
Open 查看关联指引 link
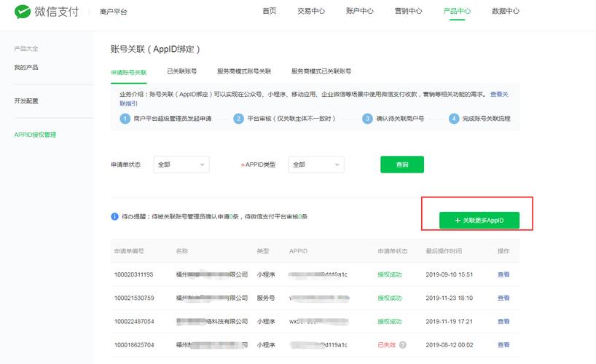click(499, 94)
